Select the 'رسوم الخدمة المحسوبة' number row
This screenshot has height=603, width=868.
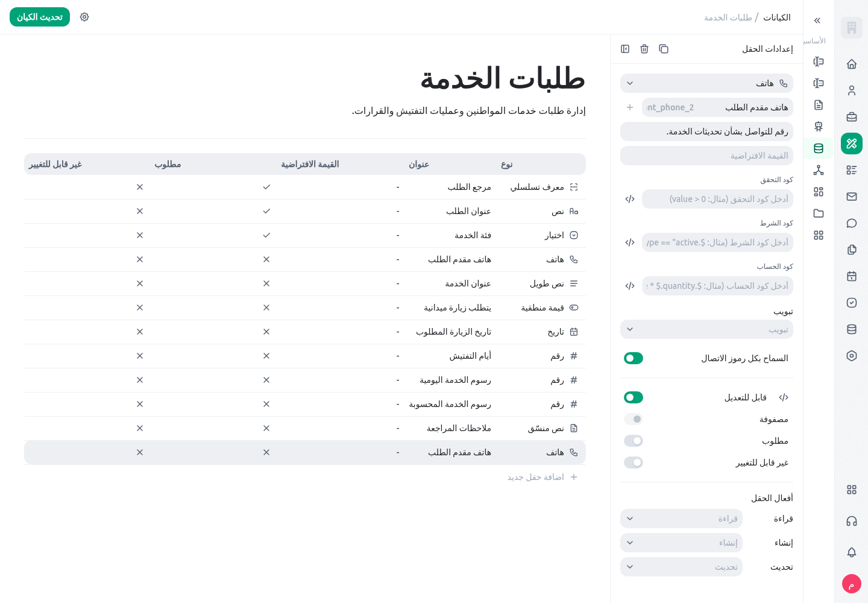coord(305,404)
